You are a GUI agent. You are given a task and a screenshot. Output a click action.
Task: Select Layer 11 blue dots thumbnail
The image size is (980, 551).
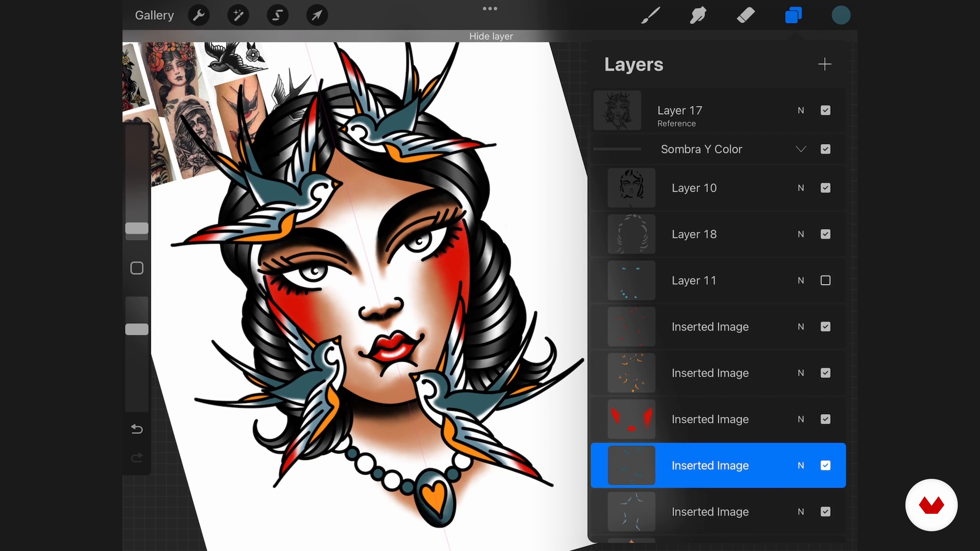[x=632, y=280]
